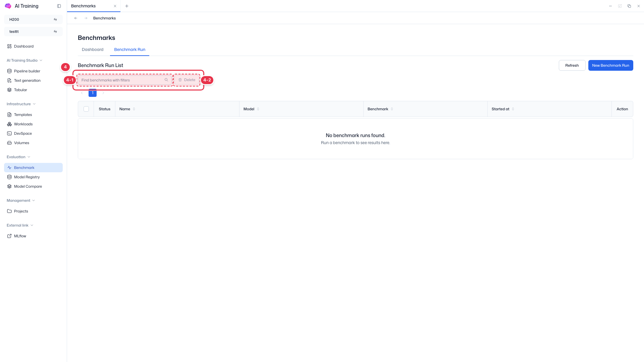Open the Dashboard item in the sidebar

click(33, 46)
